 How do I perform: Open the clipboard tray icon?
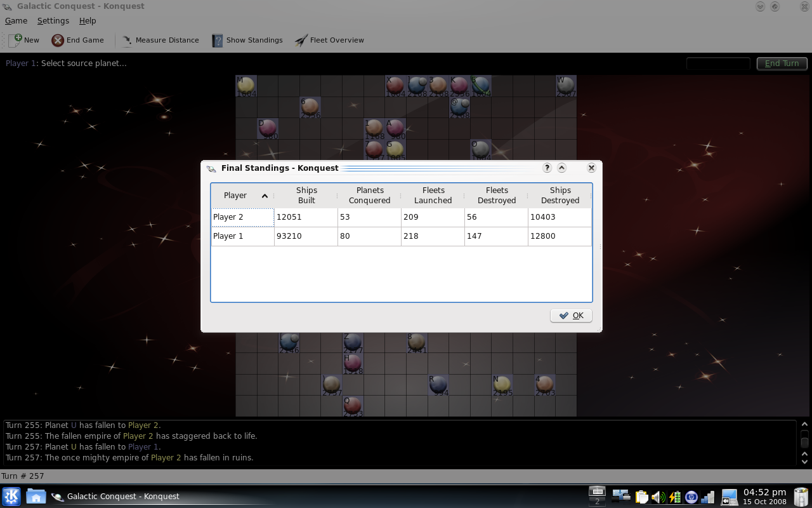[641, 497]
